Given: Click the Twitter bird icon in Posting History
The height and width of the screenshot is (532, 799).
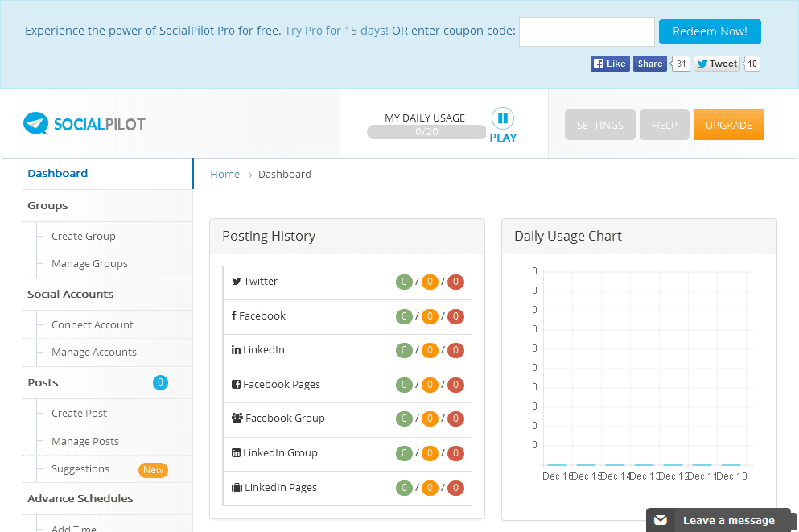Looking at the screenshot, I should tap(237, 281).
